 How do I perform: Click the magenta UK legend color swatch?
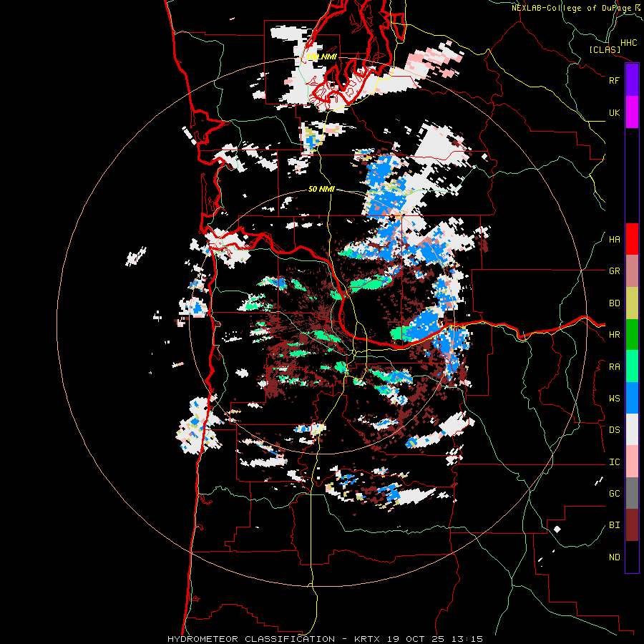(632, 112)
